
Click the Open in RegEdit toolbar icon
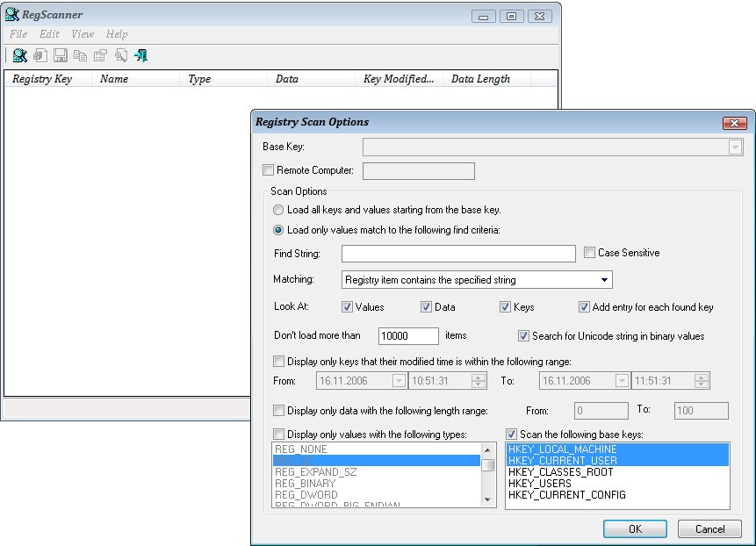coord(40,55)
